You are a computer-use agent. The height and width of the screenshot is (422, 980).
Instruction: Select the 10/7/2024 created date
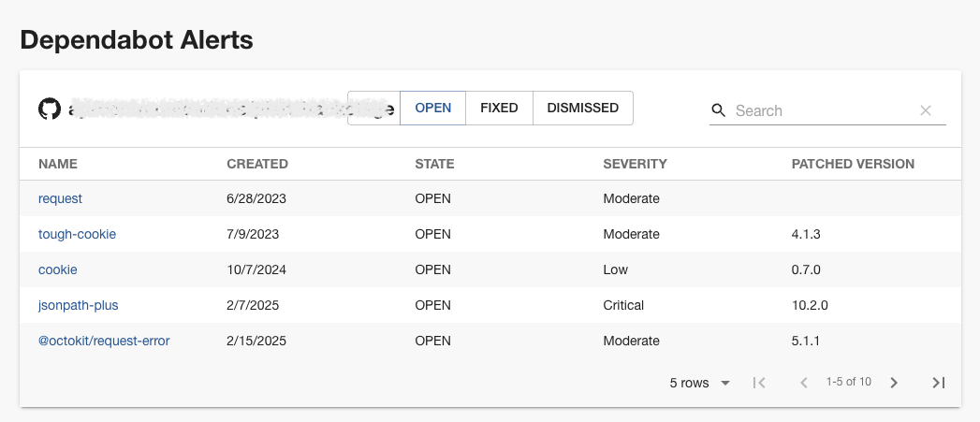(256, 270)
